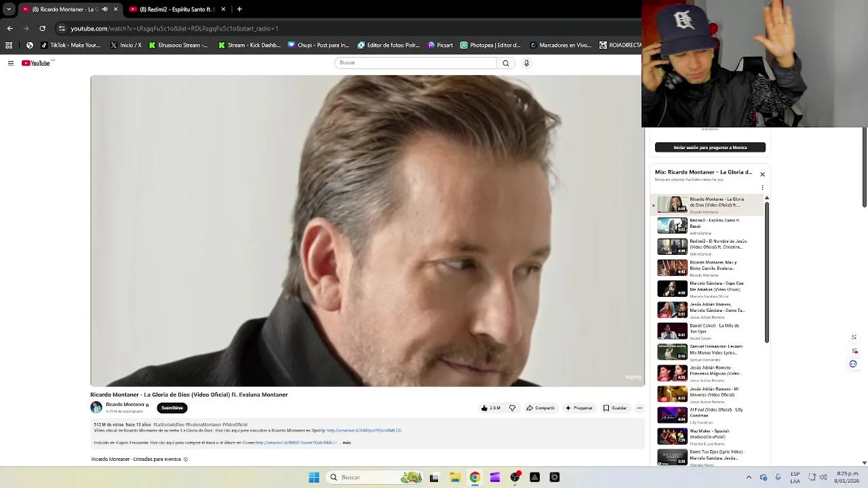
Task: Click the #LaGloriadeDios hashtag
Action: point(168,424)
